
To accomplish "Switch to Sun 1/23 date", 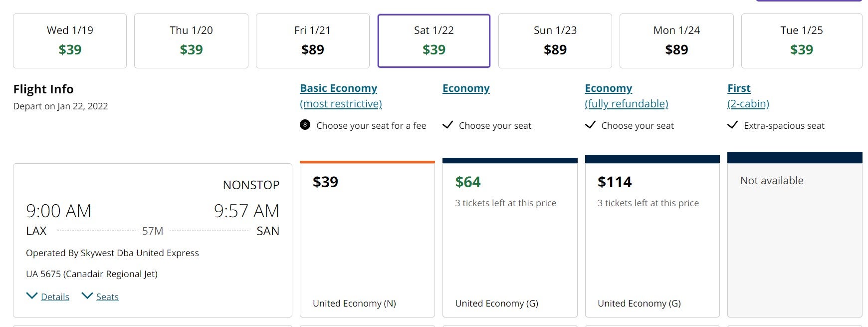I will (x=555, y=41).
